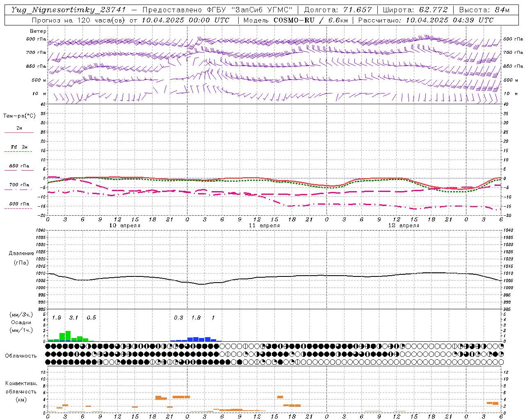Click the precipitation total '3.1'
Viewport: 525px width, 420px height.
pos(73,318)
